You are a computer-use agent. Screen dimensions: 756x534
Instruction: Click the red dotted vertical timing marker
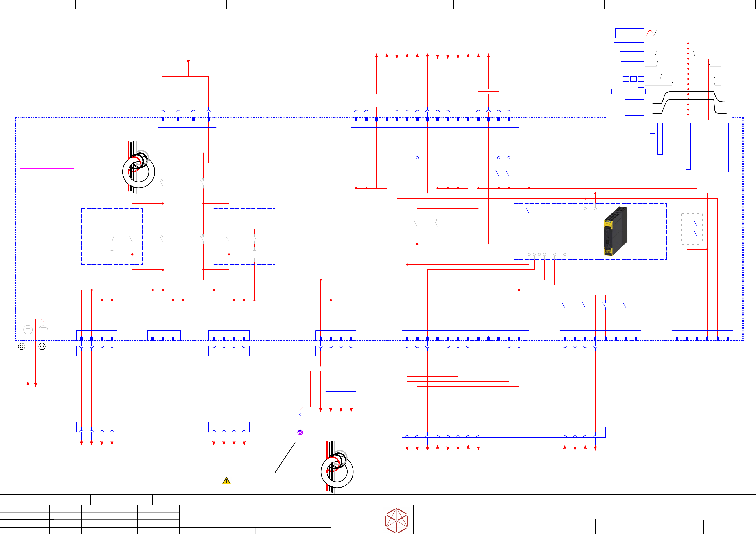(688, 79)
